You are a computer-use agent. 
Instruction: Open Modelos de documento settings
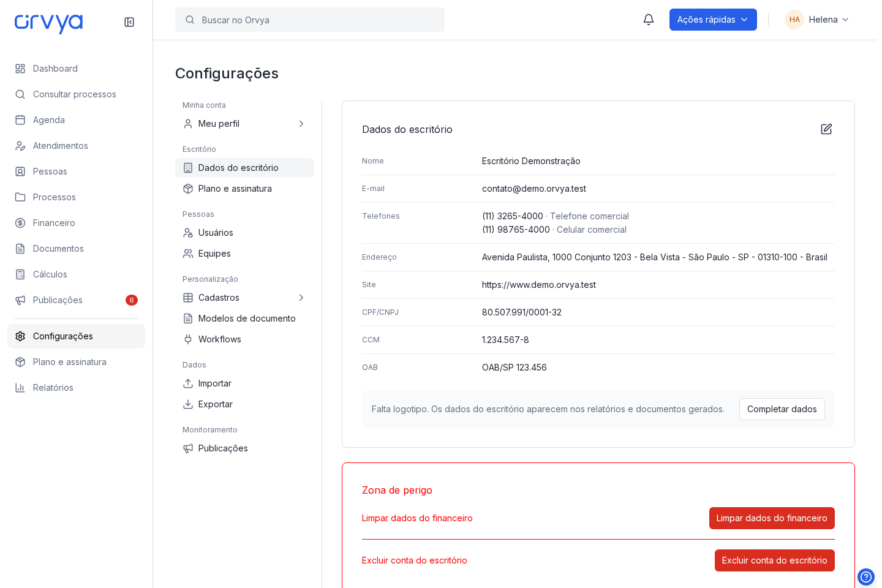click(244, 318)
